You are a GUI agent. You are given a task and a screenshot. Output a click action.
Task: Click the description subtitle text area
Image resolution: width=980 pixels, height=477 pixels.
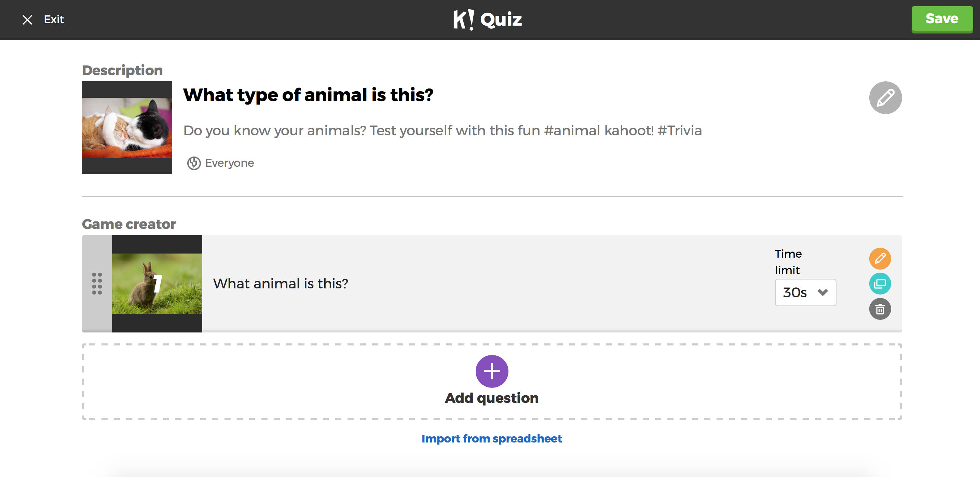click(442, 130)
